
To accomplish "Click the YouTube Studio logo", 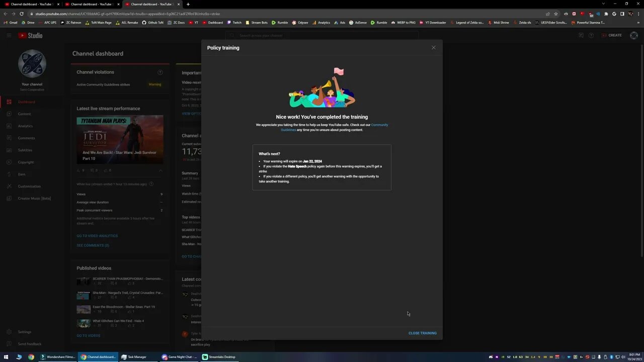I will (x=31, y=35).
